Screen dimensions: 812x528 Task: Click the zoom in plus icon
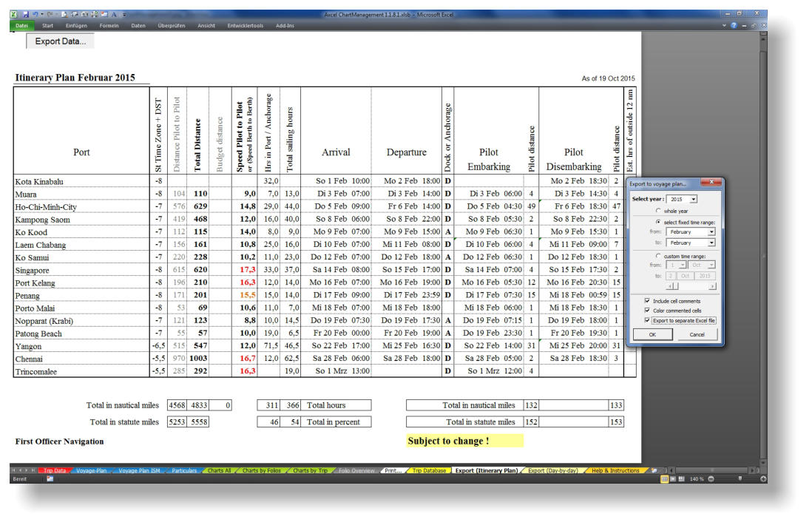click(762, 479)
